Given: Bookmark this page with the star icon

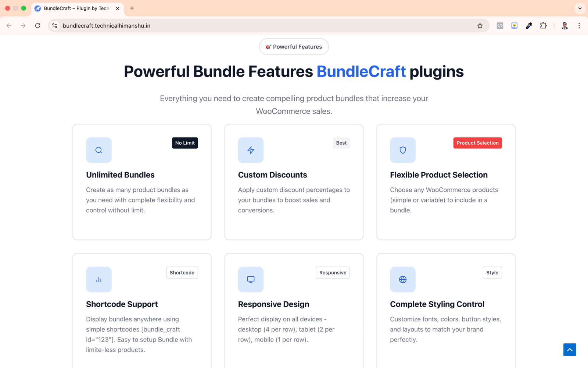Looking at the screenshot, I should tap(480, 26).
